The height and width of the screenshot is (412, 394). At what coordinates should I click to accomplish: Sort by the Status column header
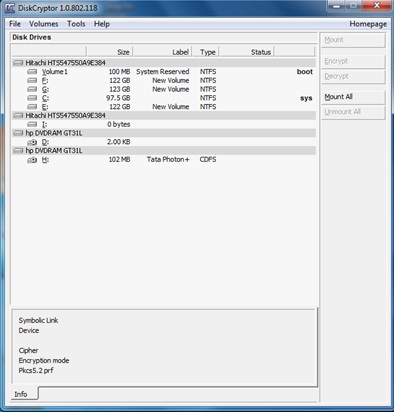[247, 52]
